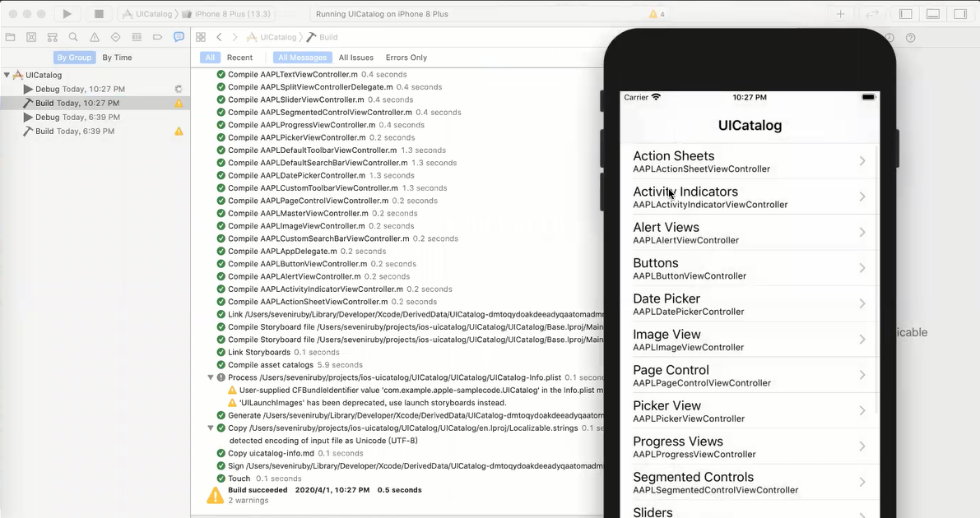Open the Debug navigator icon
The width and height of the screenshot is (980, 518).
tap(137, 38)
